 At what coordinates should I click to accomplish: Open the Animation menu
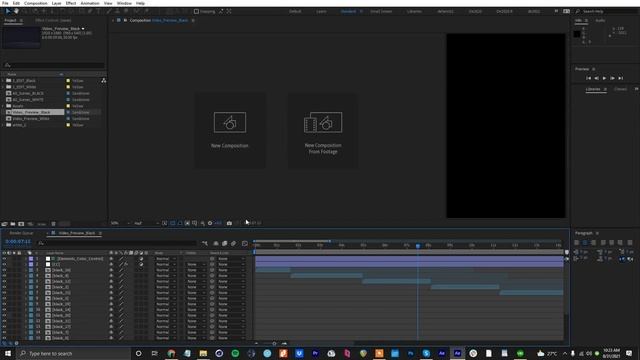click(x=90, y=3)
